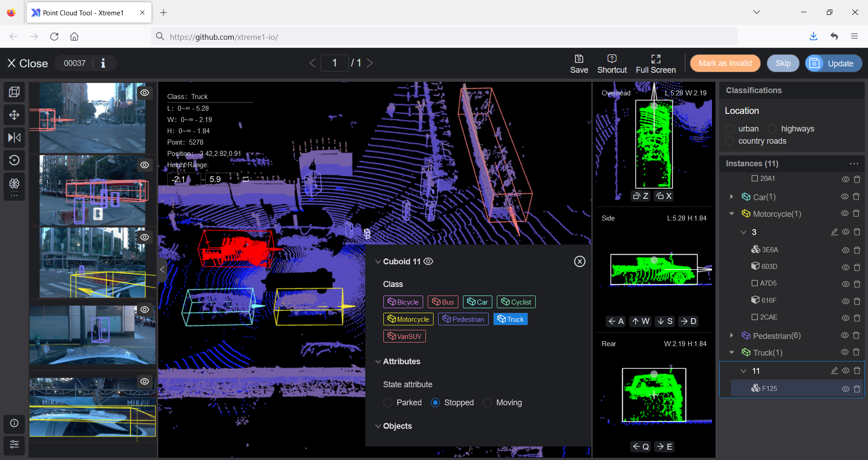Select the 3D cuboid creation tool
Viewport: 868px width, 460px height.
tap(14, 92)
